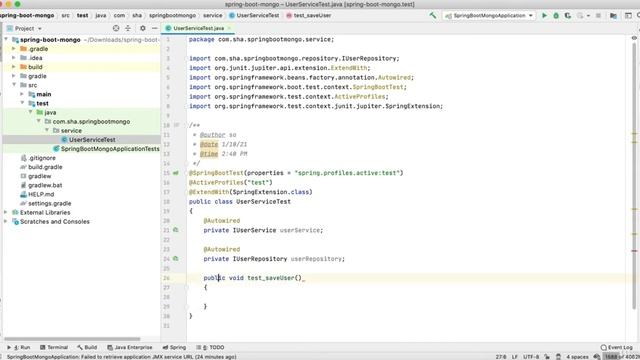640x360 pixels.
Task: Click the locate-in-project target icon
Action: click(116, 28)
